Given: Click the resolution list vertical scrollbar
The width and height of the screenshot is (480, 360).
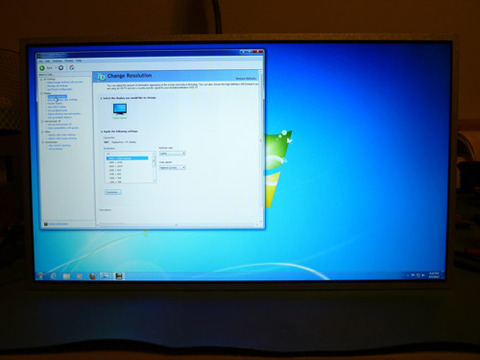Looking at the screenshot, I should pos(154,167).
